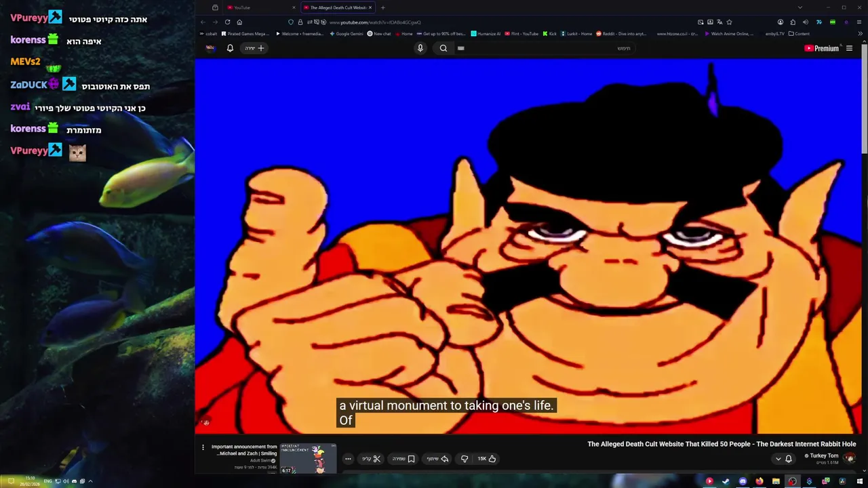
Task: Open YouTube notifications bell in header
Action: [x=230, y=48]
